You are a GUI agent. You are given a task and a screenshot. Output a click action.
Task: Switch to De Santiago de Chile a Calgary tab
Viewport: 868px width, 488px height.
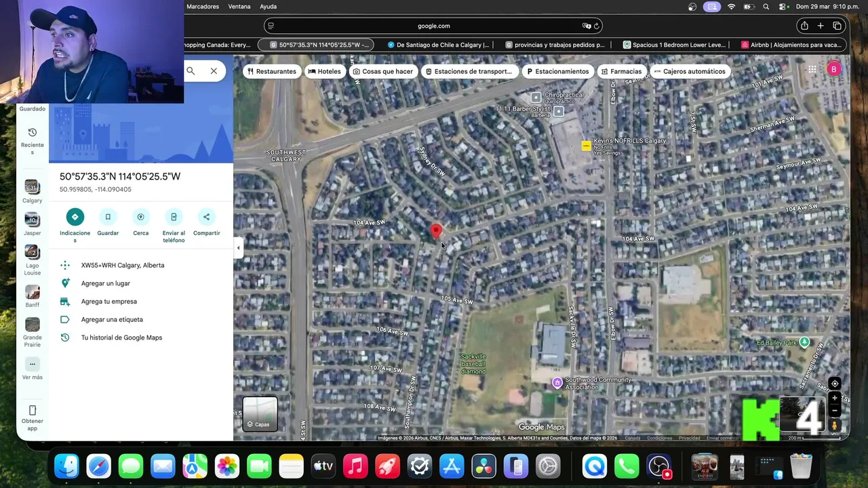439,45
